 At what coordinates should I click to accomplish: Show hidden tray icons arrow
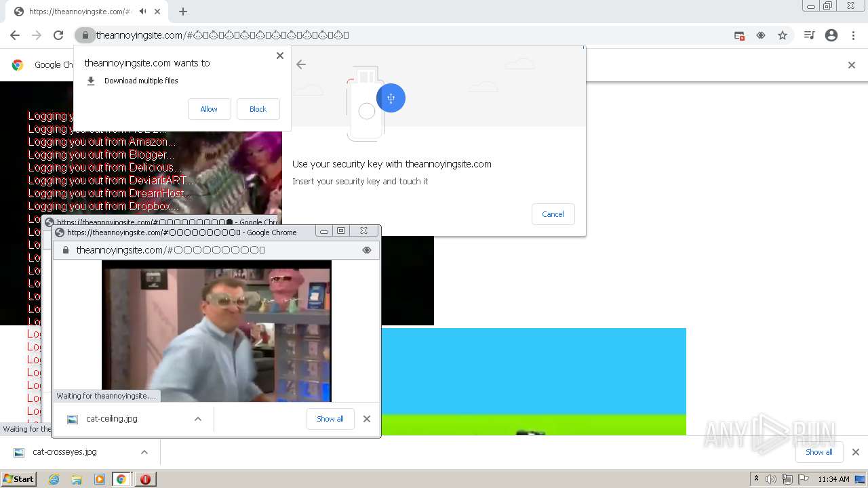tap(756, 479)
